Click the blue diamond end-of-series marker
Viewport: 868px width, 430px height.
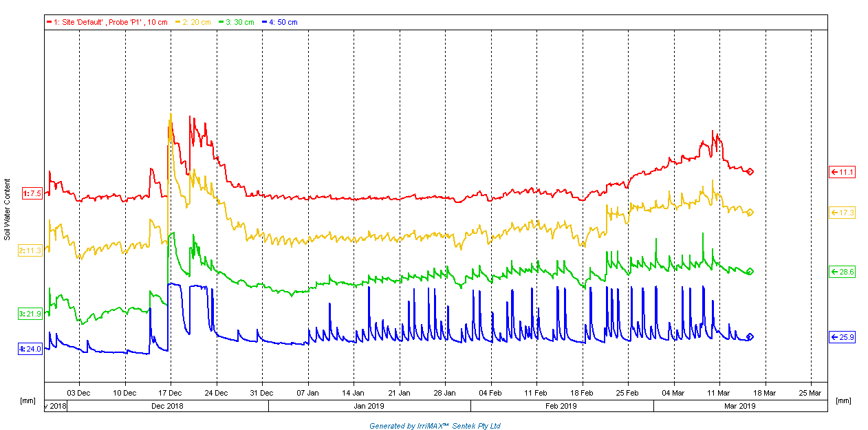[750, 337]
